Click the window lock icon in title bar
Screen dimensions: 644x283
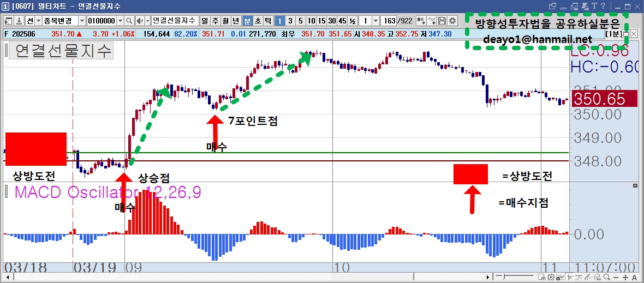point(575,6)
